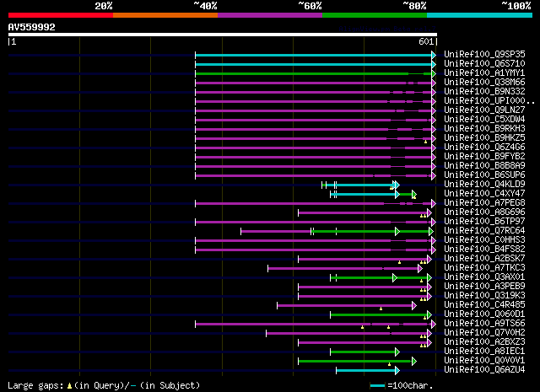
Task: Click the magenta arrowhead ending the UniRef100_A7TKC3 alignment
Action: point(420,268)
